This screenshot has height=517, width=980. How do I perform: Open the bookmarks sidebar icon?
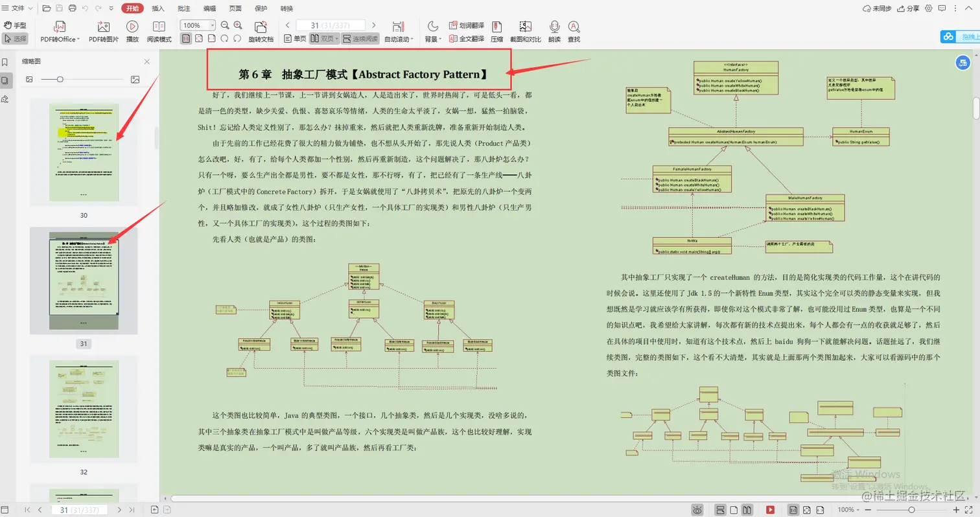[x=5, y=63]
